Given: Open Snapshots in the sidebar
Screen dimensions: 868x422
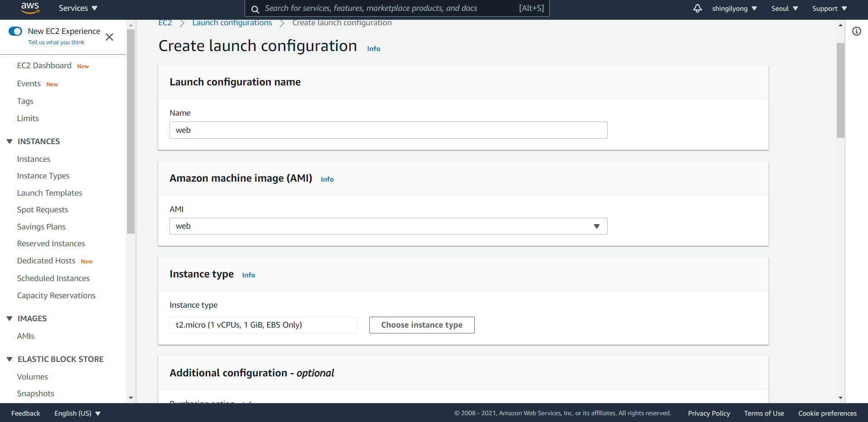Looking at the screenshot, I should point(36,394).
